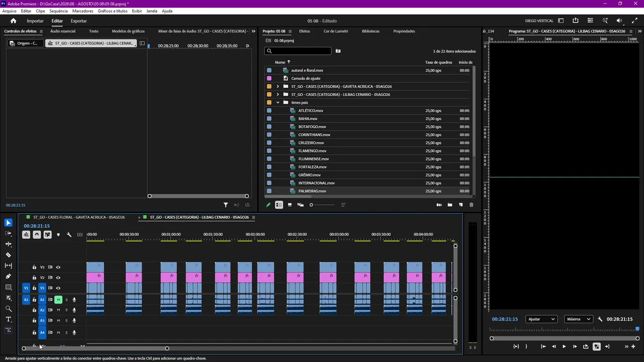Switch to GAVETA ACRILICA sequence tab
The height and width of the screenshot is (362, 644).
click(x=79, y=217)
